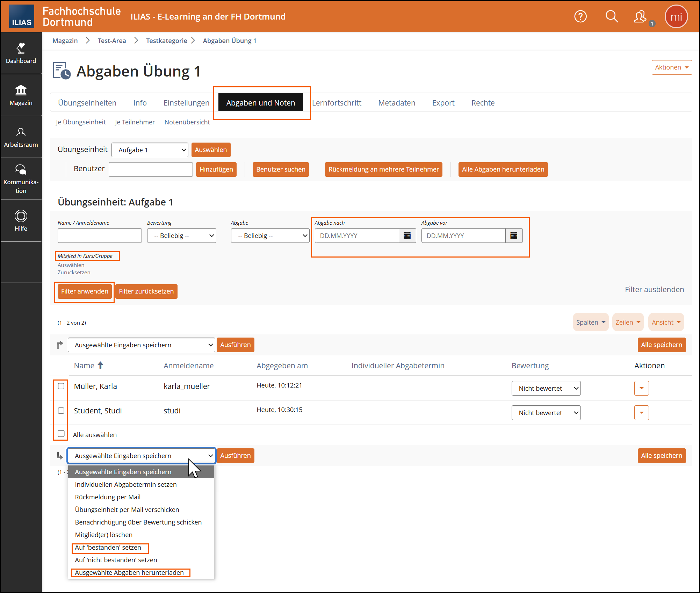Click the Filter ausblenden link
Image resolution: width=700 pixels, height=593 pixels.
pyautogui.click(x=654, y=289)
